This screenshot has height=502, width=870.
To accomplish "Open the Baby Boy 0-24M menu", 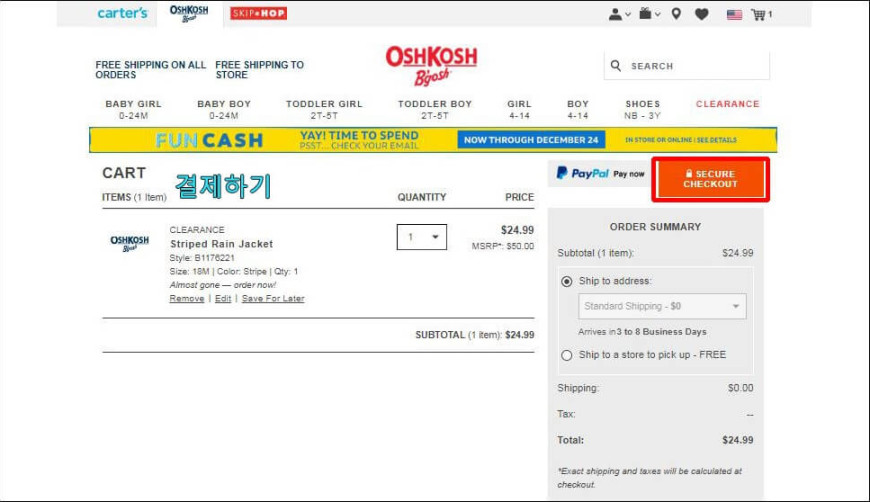I will (x=224, y=109).
